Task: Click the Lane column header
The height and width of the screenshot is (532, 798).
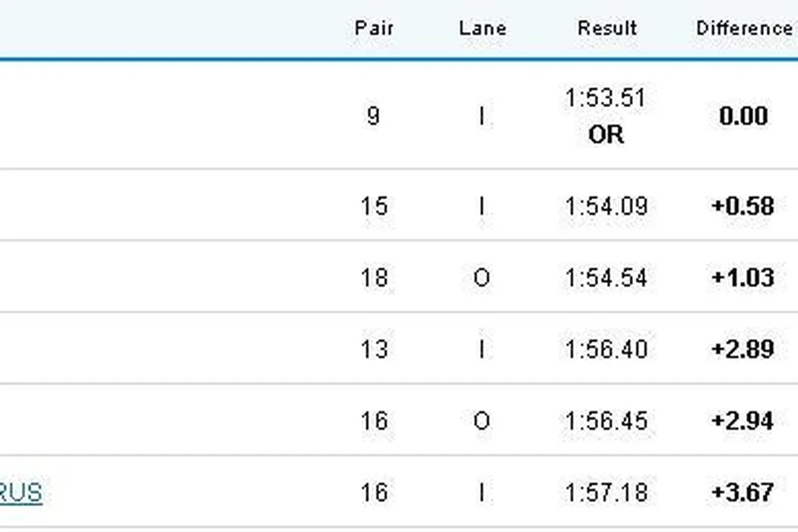Action: pos(482,29)
